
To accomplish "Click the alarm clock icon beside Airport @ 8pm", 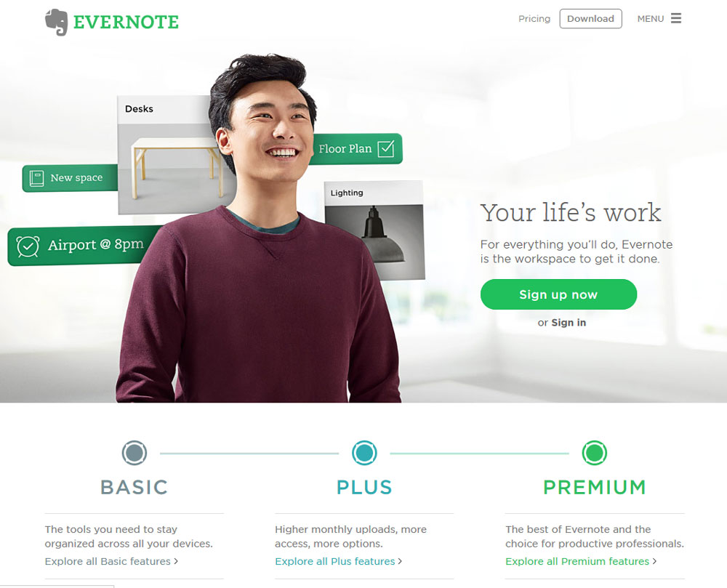I will [x=28, y=246].
